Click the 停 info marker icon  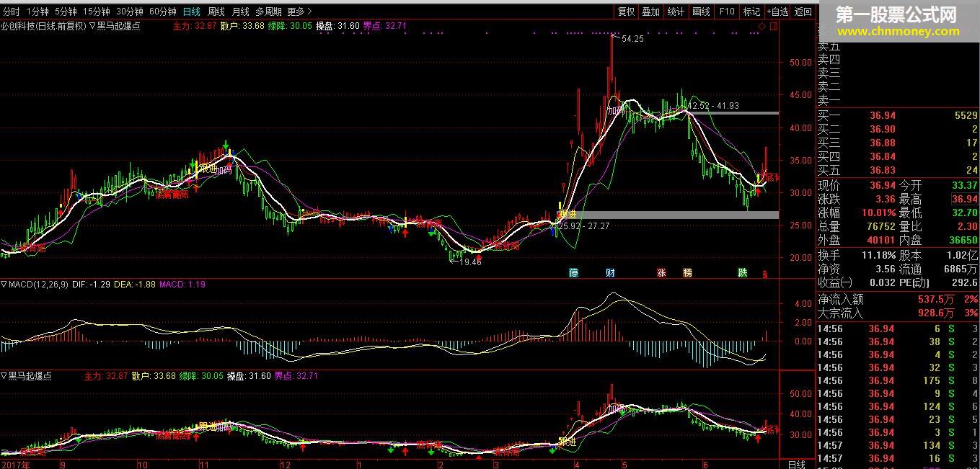[574, 273]
